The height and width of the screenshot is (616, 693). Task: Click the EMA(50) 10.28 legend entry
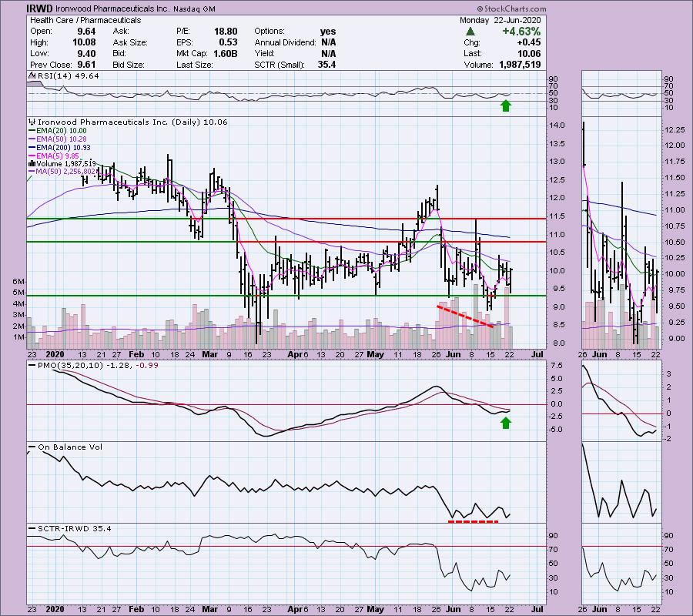pos(62,139)
